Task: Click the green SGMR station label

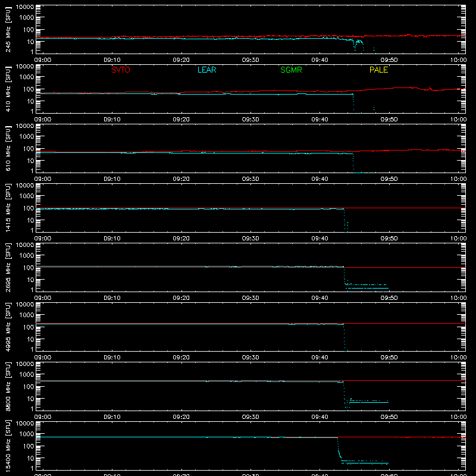Action: [x=291, y=70]
